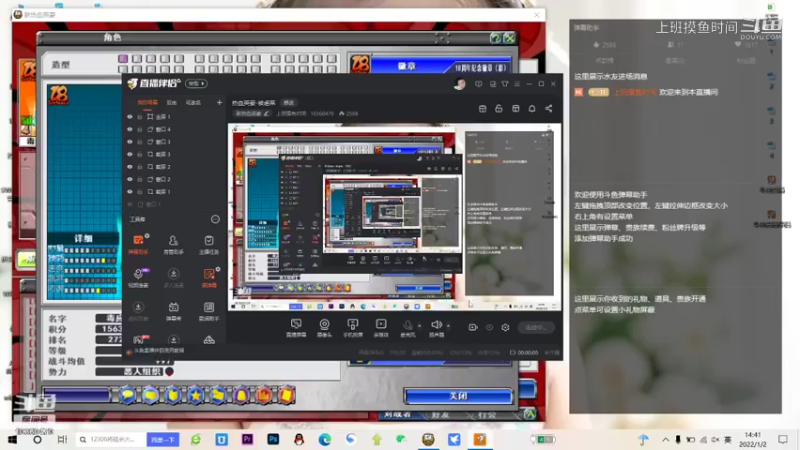Open Photoshop from the taskbar
The height and width of the screenshot is (450, 800).
(273, 439)
